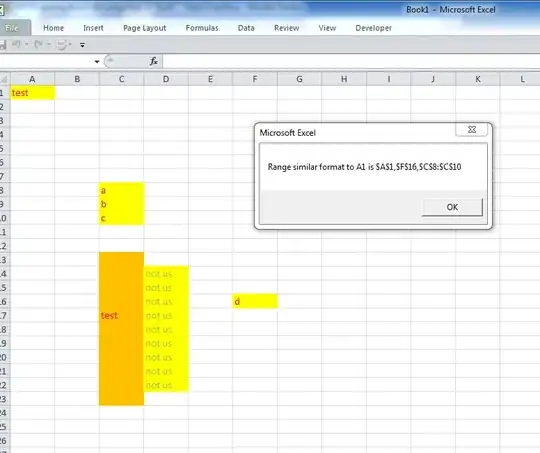The width and height of the screenshot is (540, 453).
Task: Select yellow cell C9 containing b
Action: pos(122,204)
